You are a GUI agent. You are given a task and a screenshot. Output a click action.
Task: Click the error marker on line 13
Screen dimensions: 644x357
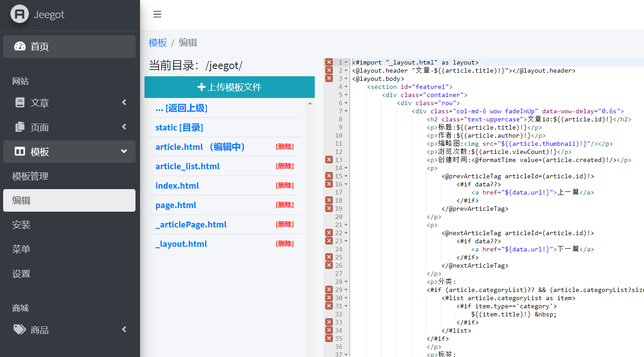329,160
